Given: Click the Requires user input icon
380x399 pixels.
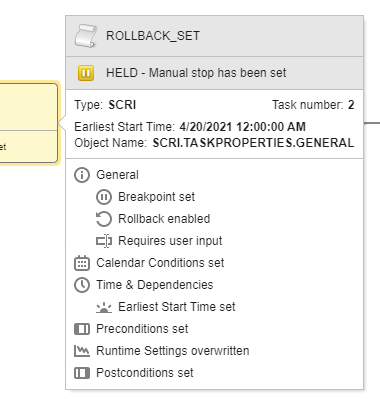Looking at the screenshot, I should click(x=104, y=241).
